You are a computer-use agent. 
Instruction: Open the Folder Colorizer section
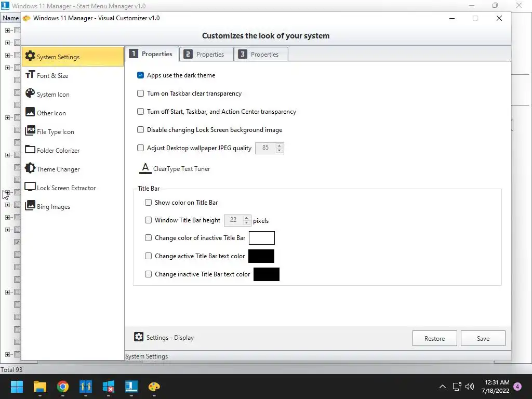(x=73, y=150)
